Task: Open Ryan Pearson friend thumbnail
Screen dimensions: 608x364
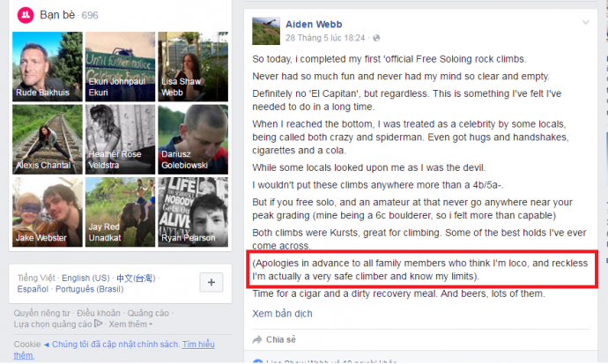Action: click(193, 212)
